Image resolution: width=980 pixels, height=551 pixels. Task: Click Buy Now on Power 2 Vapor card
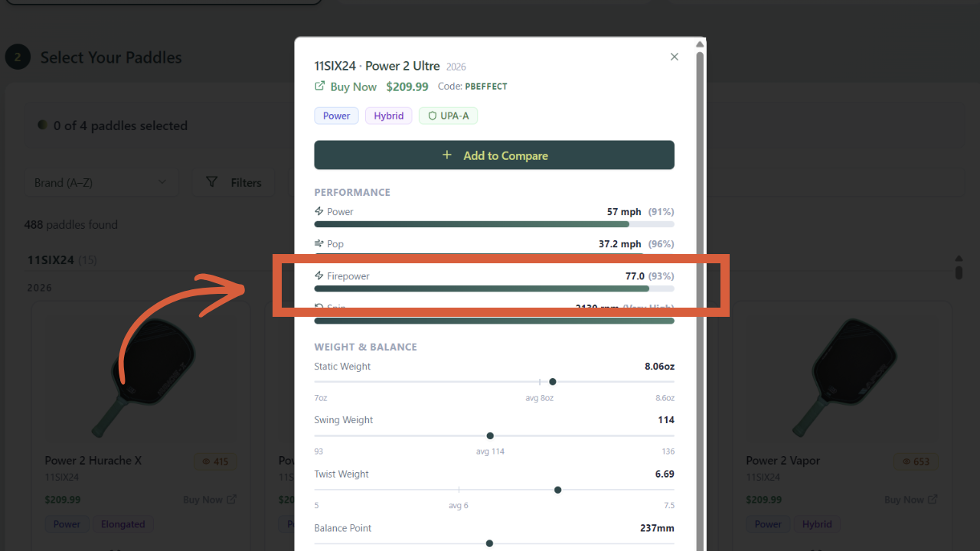pos(911,500)
